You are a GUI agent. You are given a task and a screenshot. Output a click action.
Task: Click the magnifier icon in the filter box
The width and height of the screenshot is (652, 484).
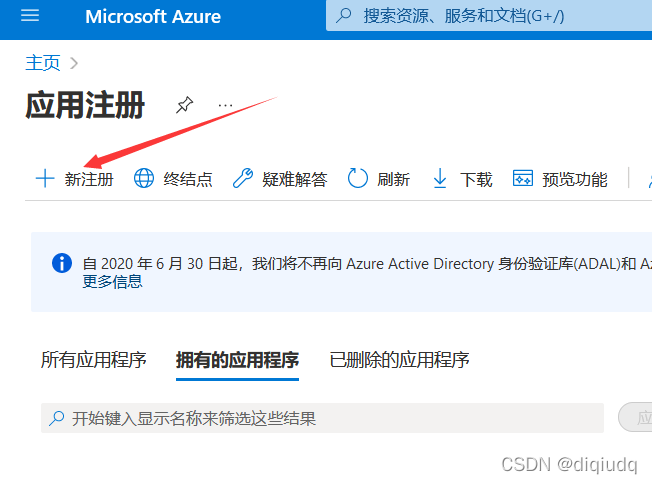(57, 418)
